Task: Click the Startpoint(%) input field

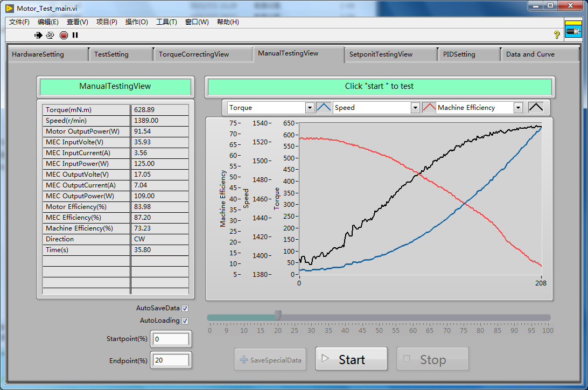Action: pyautogui.click(x=171, y=339)
